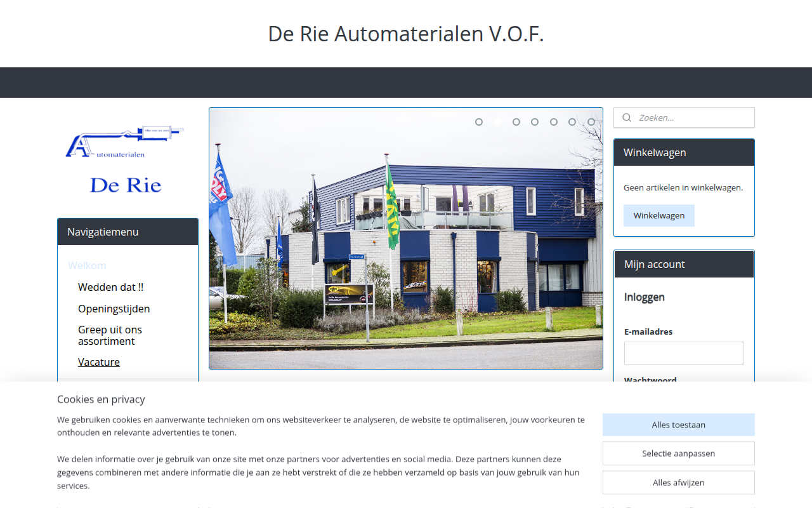Follow the Vacature link

point(99,362)
